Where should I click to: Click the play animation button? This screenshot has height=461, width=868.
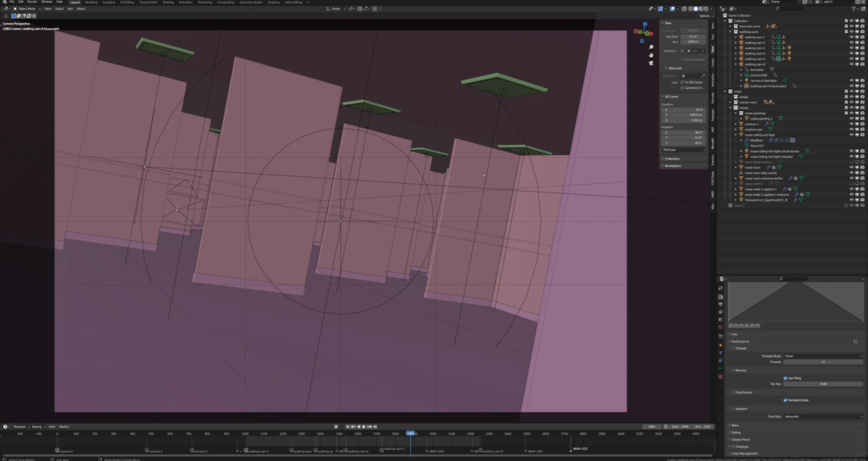tap(364, 427)
